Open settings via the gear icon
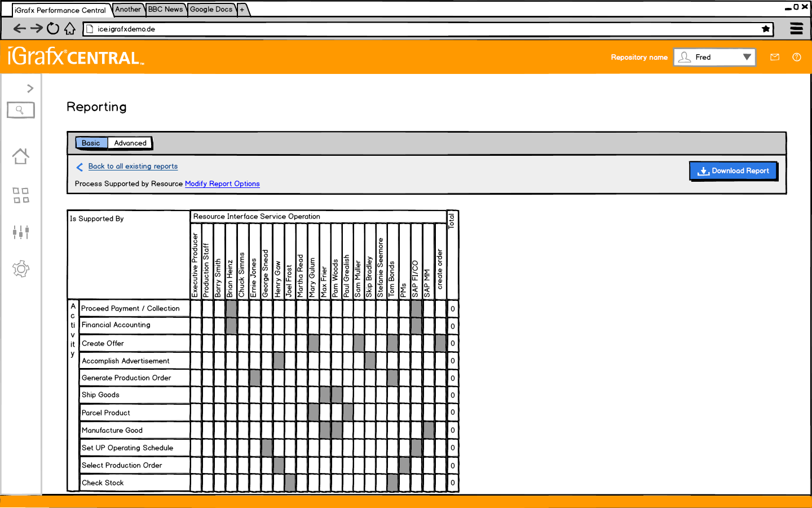This screenshot has height=508, width=812. (x=20, y=269)
